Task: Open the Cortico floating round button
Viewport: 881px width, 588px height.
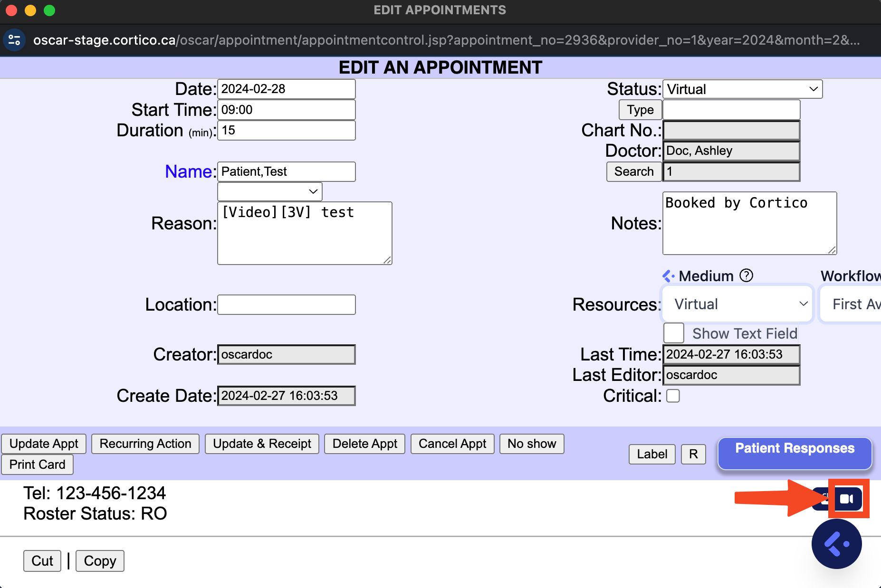Action: tap(836, 544)
